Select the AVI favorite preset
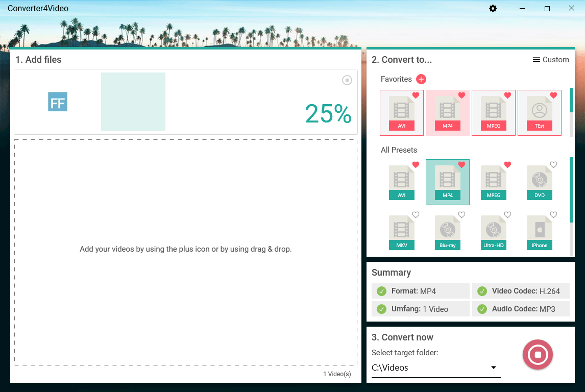 (x=401, y=113)
